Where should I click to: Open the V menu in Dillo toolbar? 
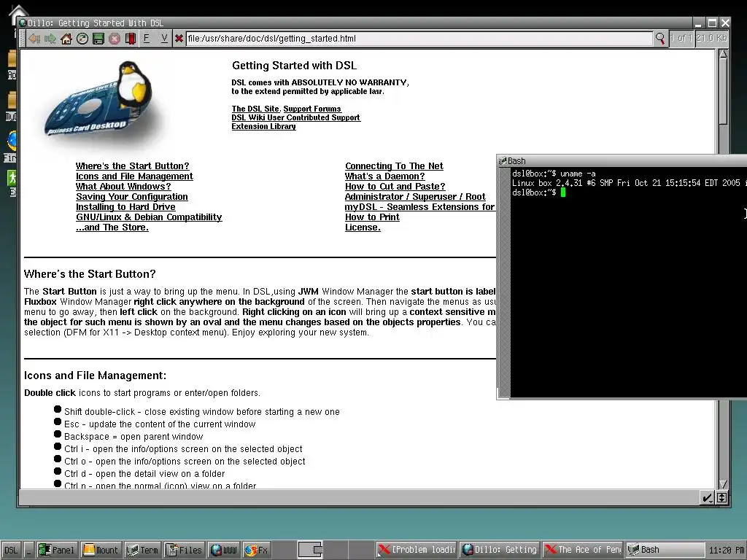tap(164, 39)
